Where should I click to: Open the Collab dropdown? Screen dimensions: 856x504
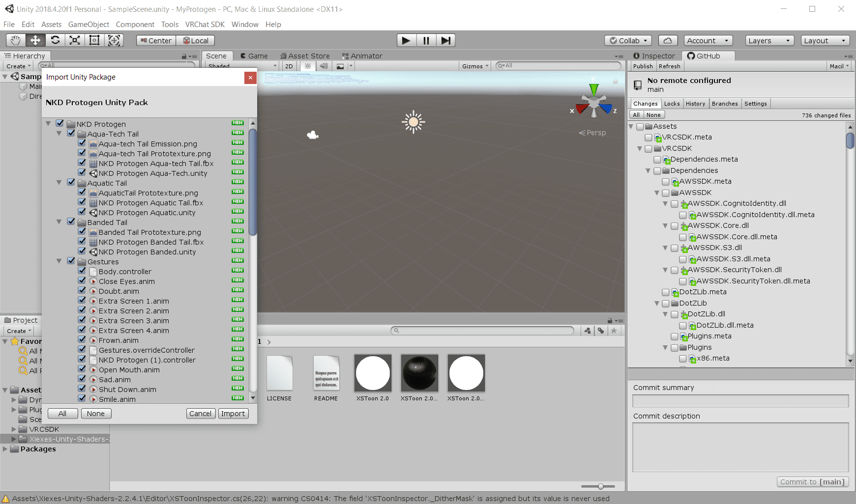point(628,41)
